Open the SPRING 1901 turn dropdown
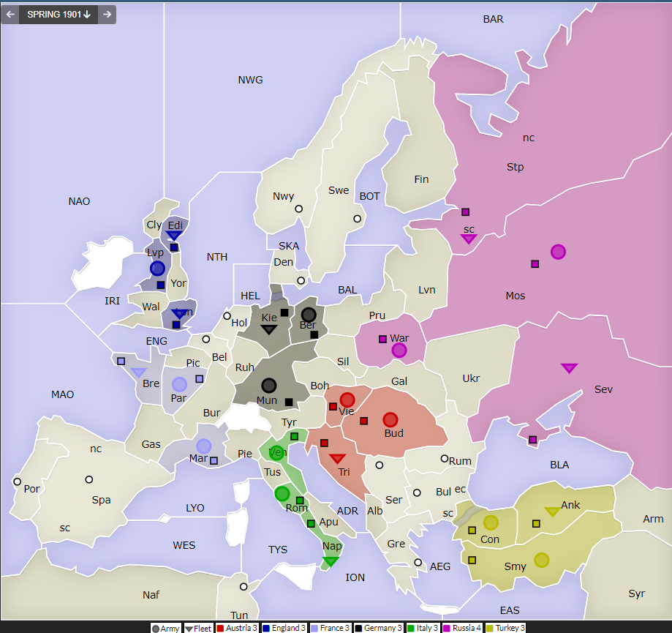 [58, 15]
